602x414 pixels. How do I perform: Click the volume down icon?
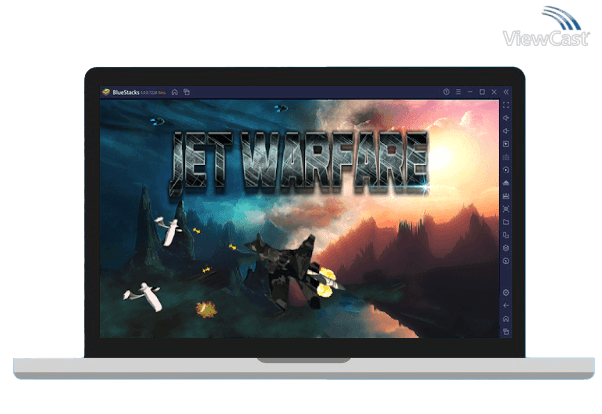506,131
